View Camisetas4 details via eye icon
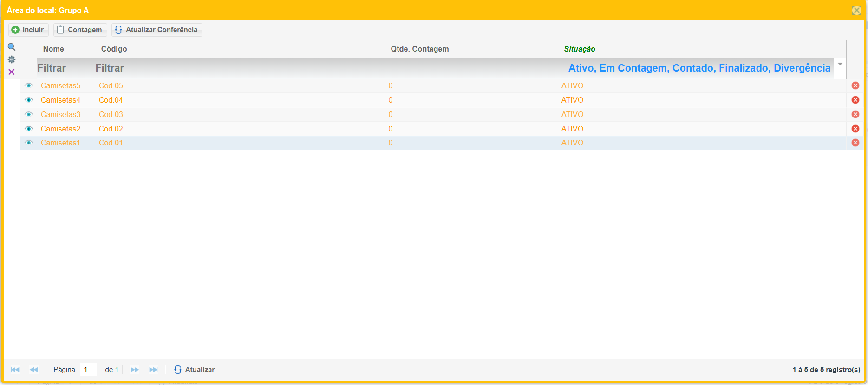The image size is (868, 385). (x=29, y=100)
